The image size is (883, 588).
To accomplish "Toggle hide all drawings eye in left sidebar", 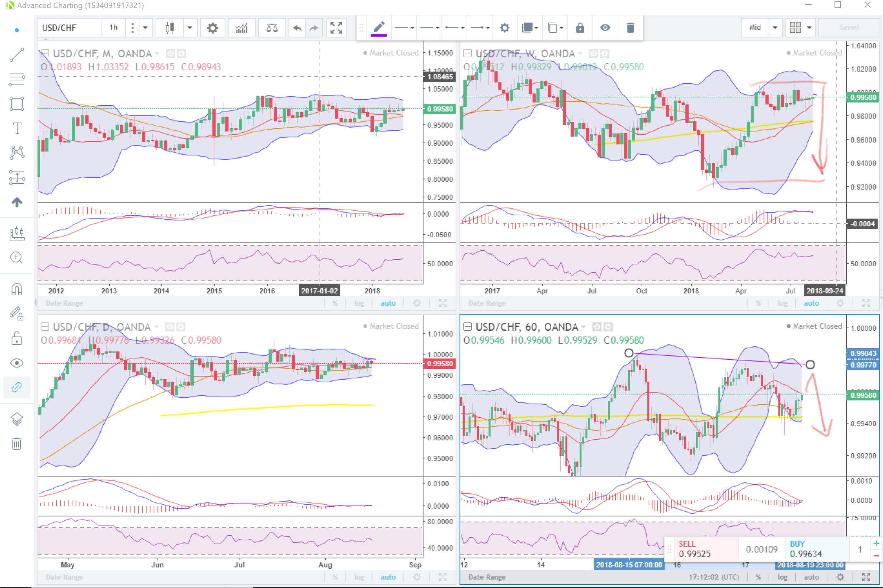I will click(x=17, y=363).
